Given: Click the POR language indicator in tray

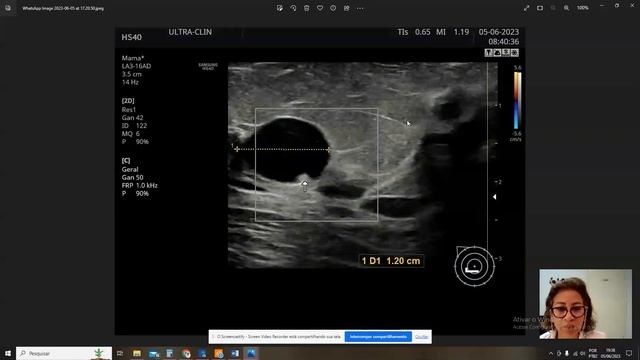Looking at the screenshot, I should [593, 353].
